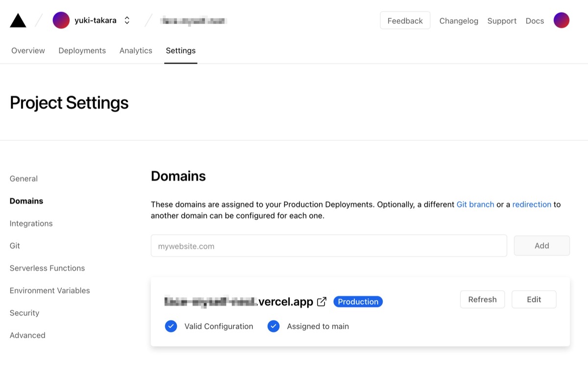Open the vercel.app domain external link icon
588x375 pixels.
click(322, 302)
